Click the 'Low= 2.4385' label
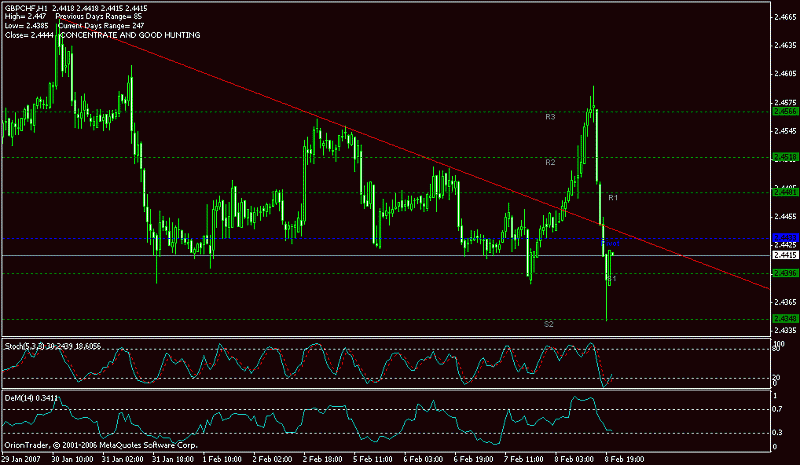This screenshot has width=800, height=465. coord(27,26)
